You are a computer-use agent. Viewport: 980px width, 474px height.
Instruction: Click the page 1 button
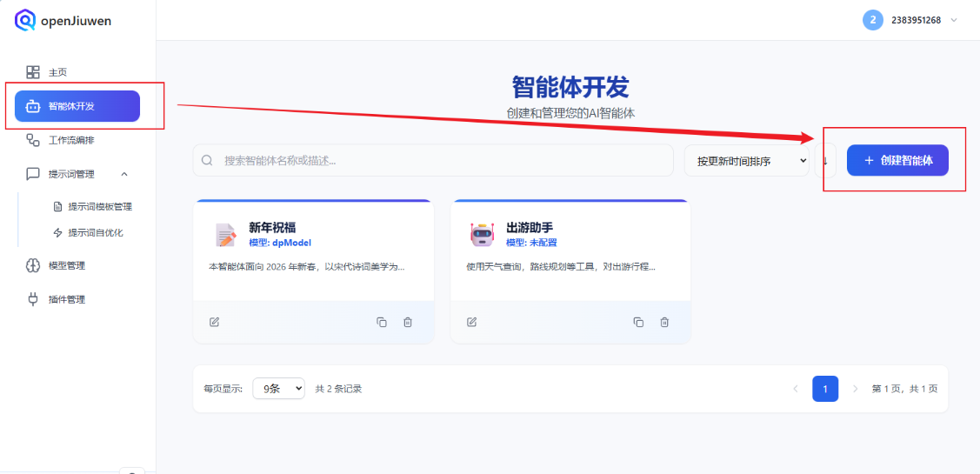(x=825, y=389)
